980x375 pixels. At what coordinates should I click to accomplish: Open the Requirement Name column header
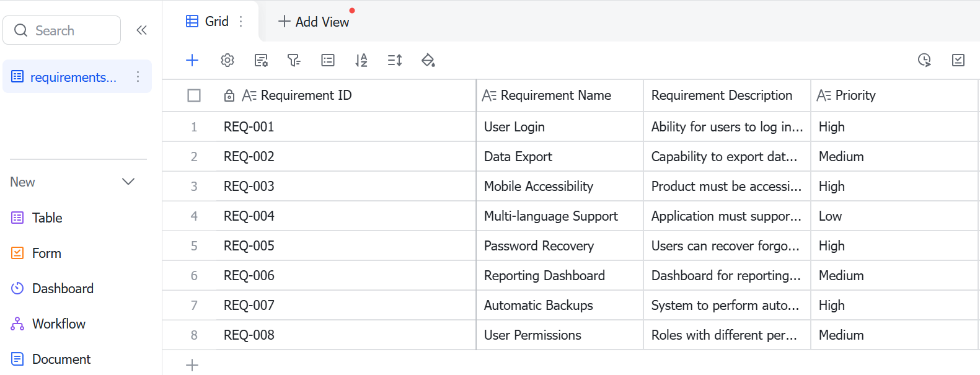point(560,95)
